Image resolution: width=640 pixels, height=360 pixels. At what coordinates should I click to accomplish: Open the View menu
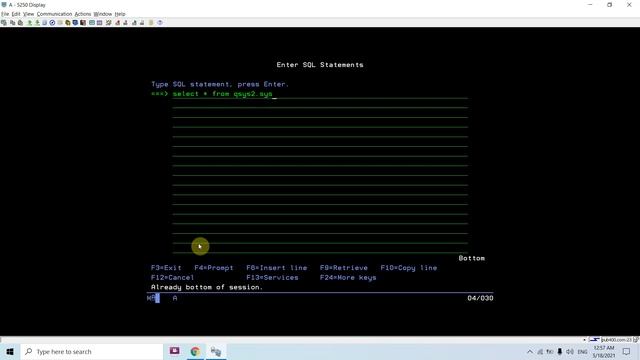[29, 14]
